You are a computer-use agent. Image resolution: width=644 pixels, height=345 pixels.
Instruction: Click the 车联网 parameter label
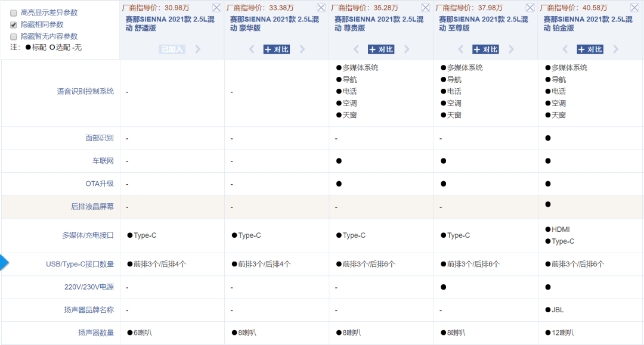click(x=103, y=161)
